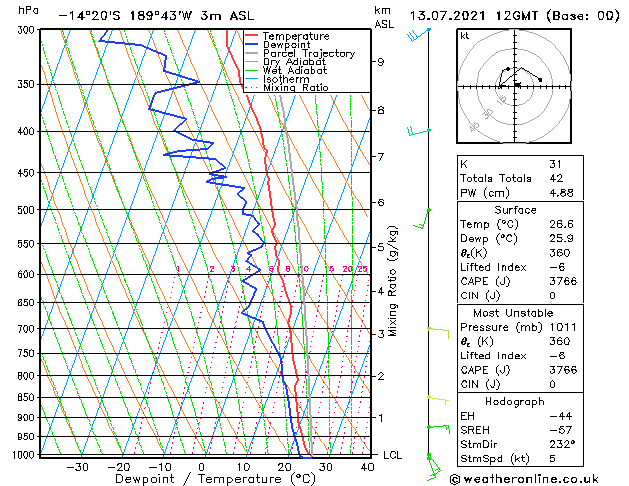Click the wind barb at 400 hPa

click(x=418, y=131)
